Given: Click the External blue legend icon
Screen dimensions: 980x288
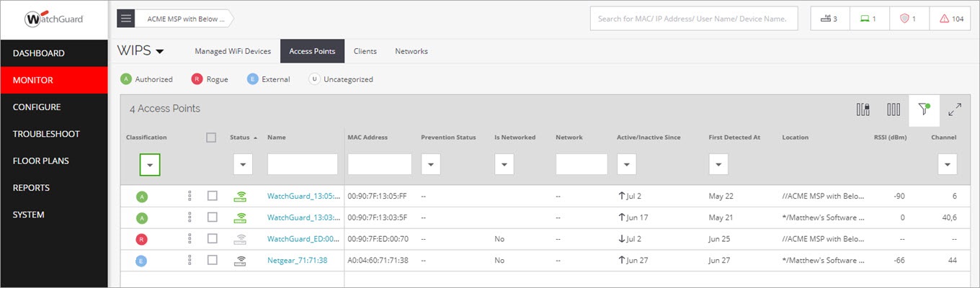Looking at the screenshot, I should [252, 79].
